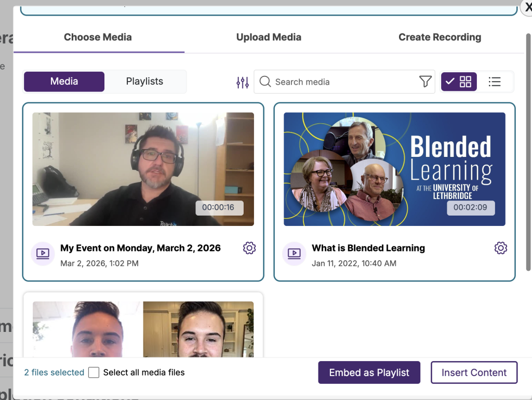Open the filter funnel icon
This screenshot has width=532, height=400.
pos(425,82)
